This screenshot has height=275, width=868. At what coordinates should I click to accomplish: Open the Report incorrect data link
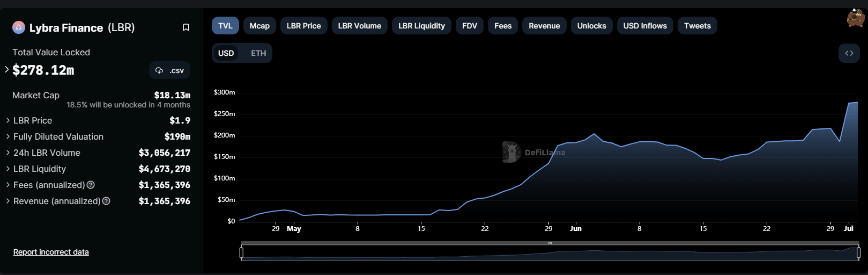tap(51, 252)
